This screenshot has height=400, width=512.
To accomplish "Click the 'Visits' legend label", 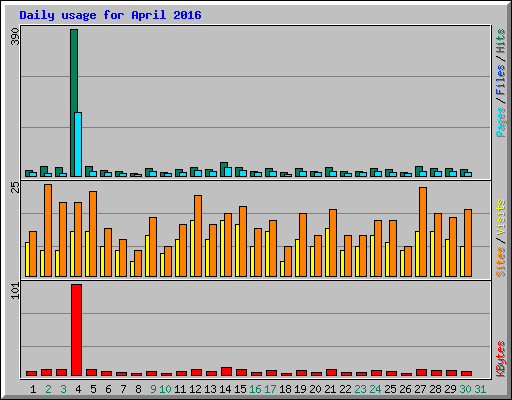I will point(501,217).
